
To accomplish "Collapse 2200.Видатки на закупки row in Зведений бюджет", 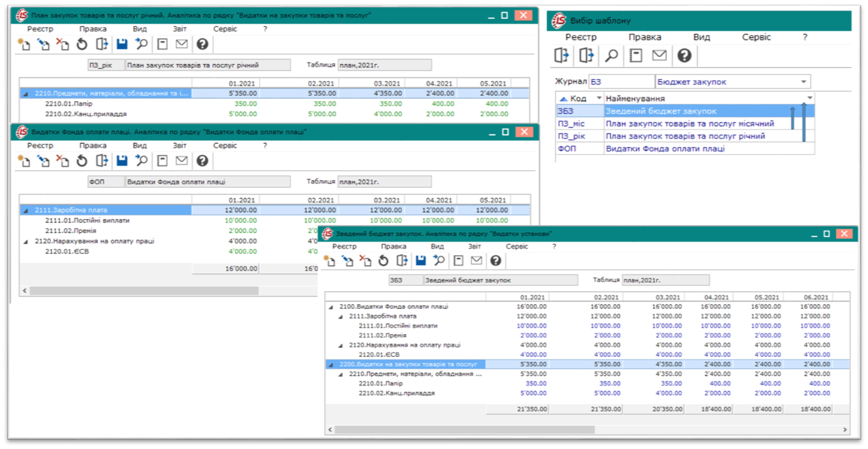I will pos(330,364).
